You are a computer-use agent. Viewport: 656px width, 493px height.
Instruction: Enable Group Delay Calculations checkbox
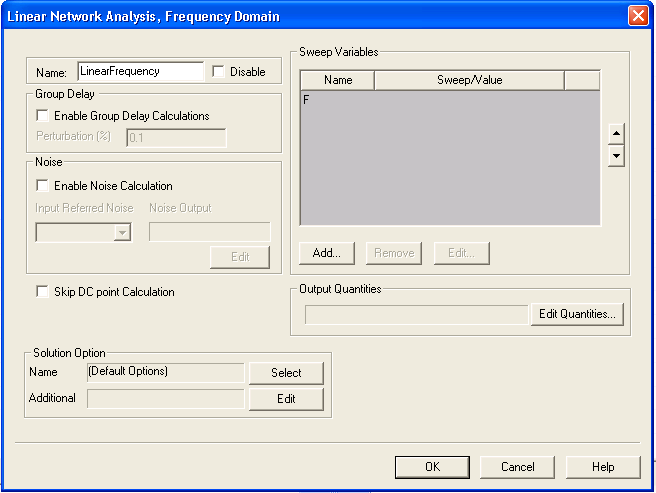(x=42, y=116)
